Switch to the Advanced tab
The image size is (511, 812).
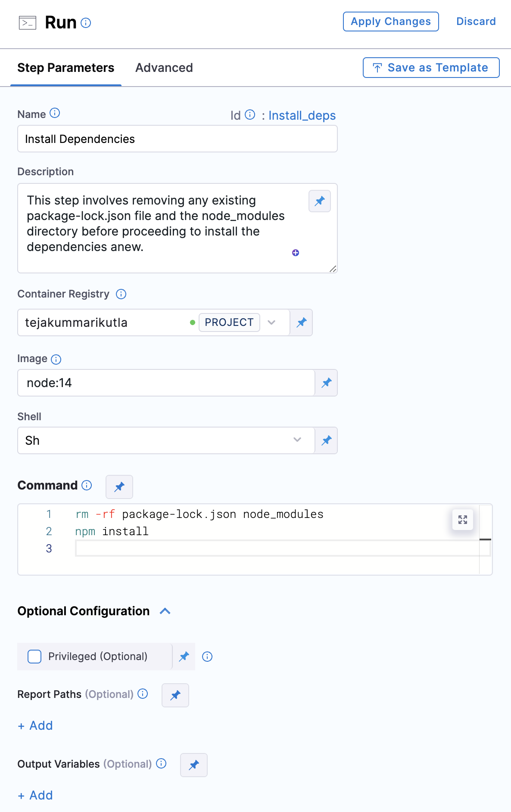[164, 68]
